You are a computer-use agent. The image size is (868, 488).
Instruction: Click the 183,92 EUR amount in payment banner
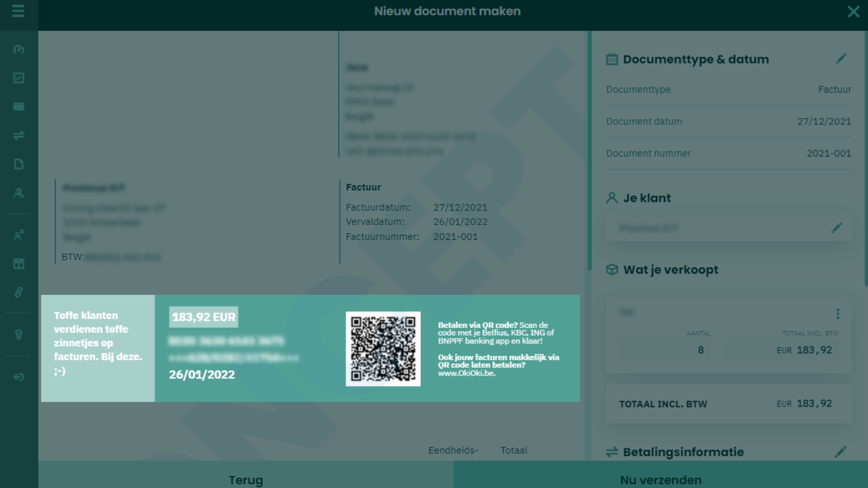pos(203,317)
